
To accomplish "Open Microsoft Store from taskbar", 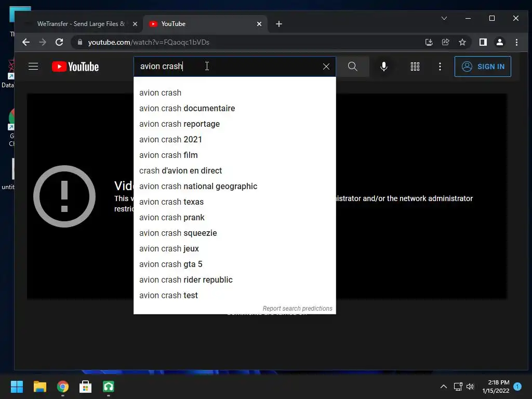I will pyautogui.click(x=86, y=387).
